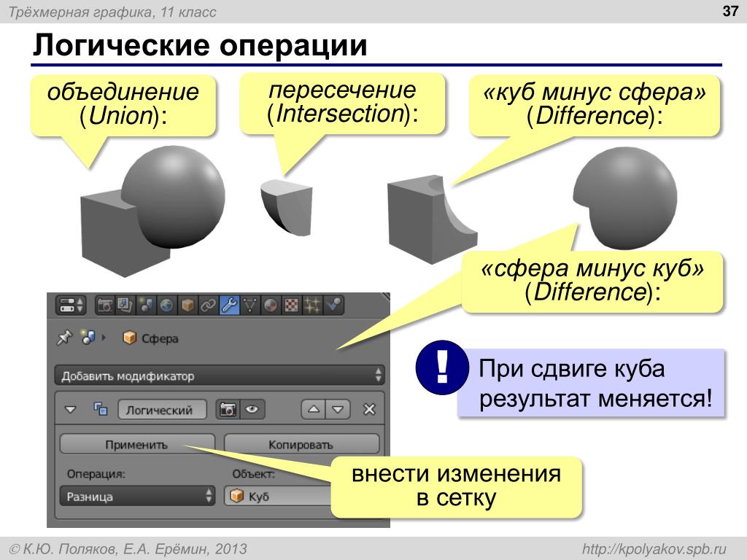This screenshot has width=747, height=560.
Task: Click the объединение (Union) callout
Action: click(123, 104)
